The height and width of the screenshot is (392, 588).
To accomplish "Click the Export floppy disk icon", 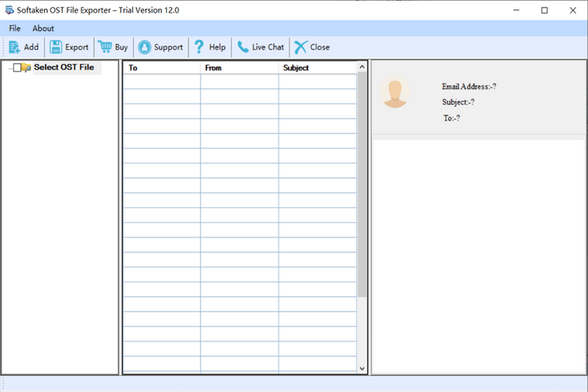I will coord(56,47).
